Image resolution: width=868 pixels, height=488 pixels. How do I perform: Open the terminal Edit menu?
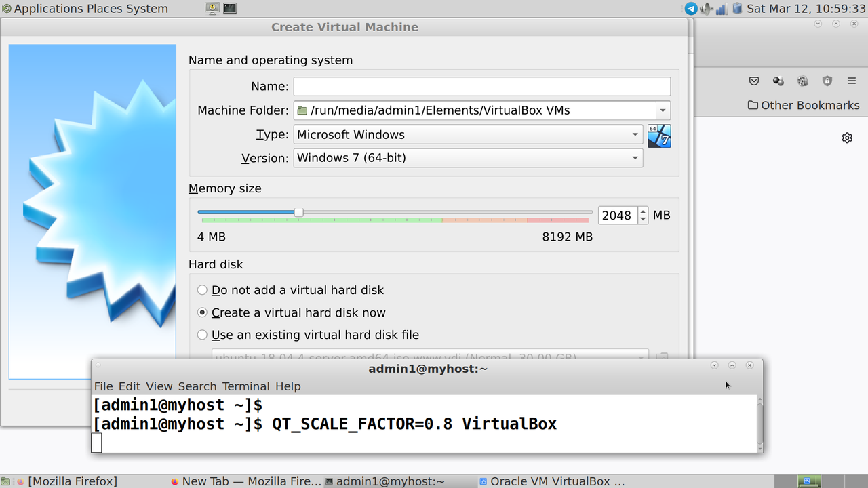(130, 386)
